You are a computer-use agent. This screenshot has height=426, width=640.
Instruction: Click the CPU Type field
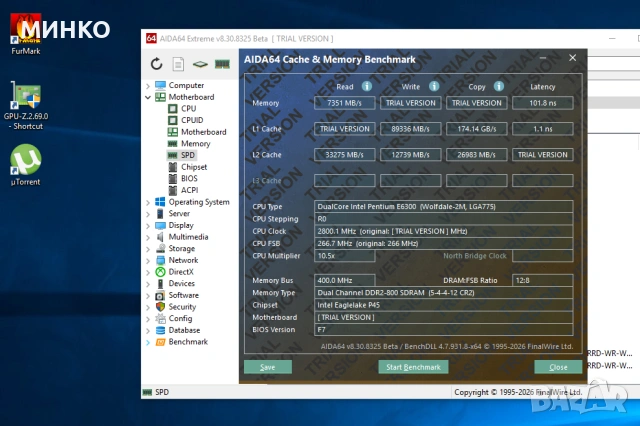pos(444,206)
